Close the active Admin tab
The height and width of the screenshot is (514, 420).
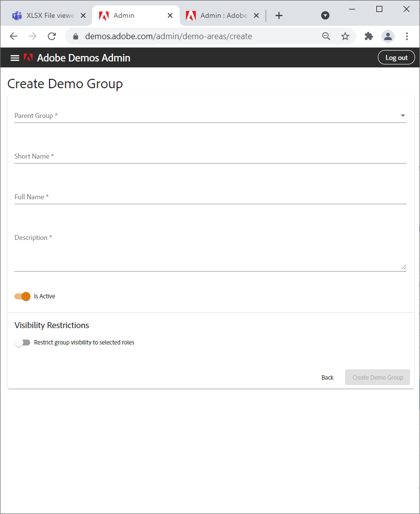pyautogui.click(x=170, y=15)
